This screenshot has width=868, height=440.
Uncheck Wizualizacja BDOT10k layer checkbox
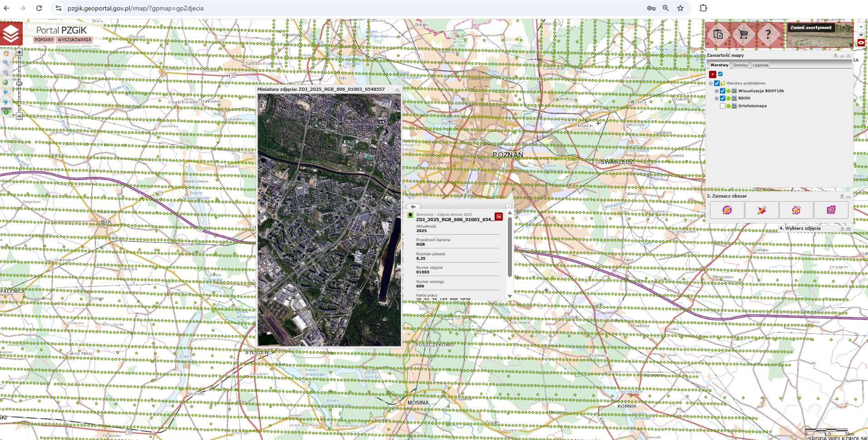click(723, 91)
